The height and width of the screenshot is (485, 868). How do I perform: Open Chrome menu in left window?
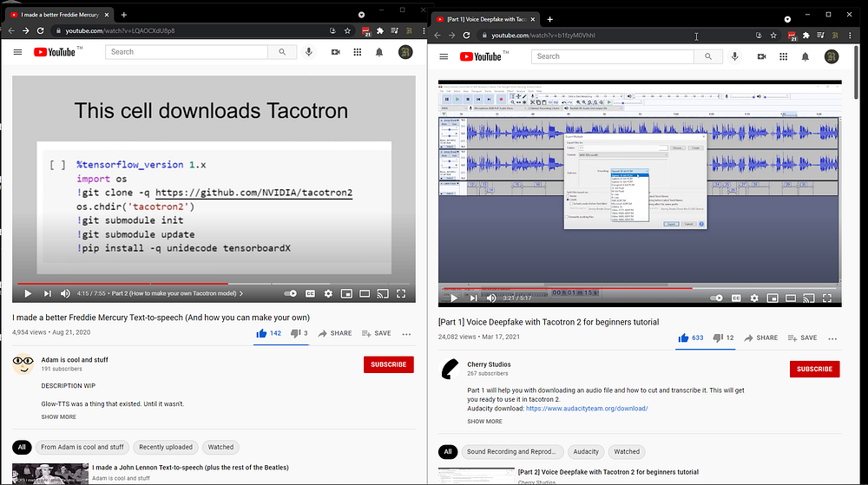point(424,31)
